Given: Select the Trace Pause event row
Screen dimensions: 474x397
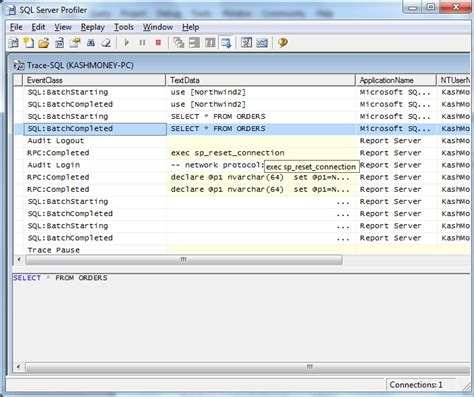Looking at the screenshot, I should pyautogui.click(x=242, y=250).
